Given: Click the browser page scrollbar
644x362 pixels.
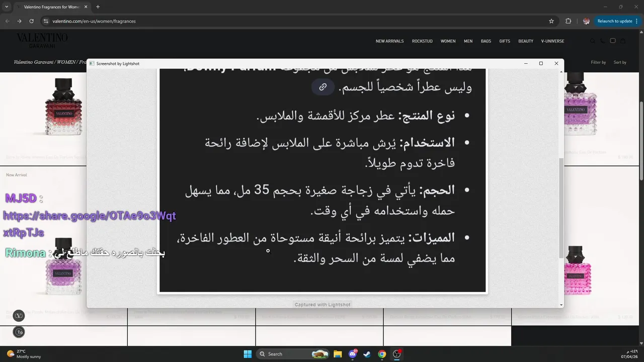Looking at the screenshot, I should (641, 141).
